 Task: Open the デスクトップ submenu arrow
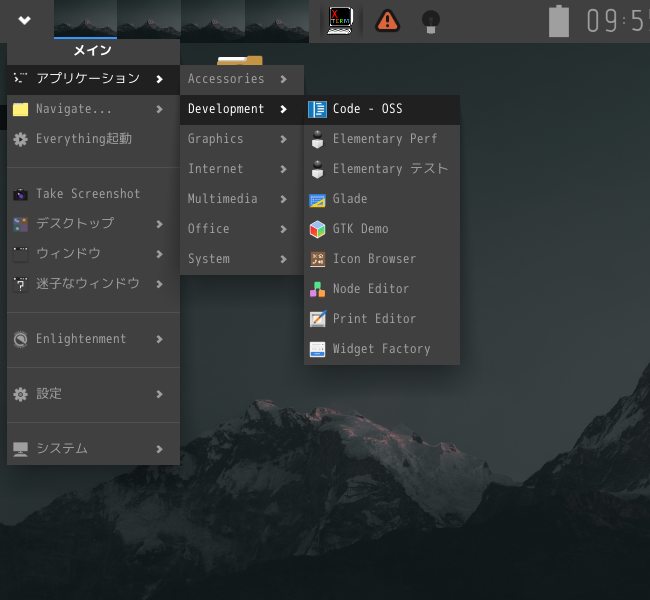[x=160, y=224]
